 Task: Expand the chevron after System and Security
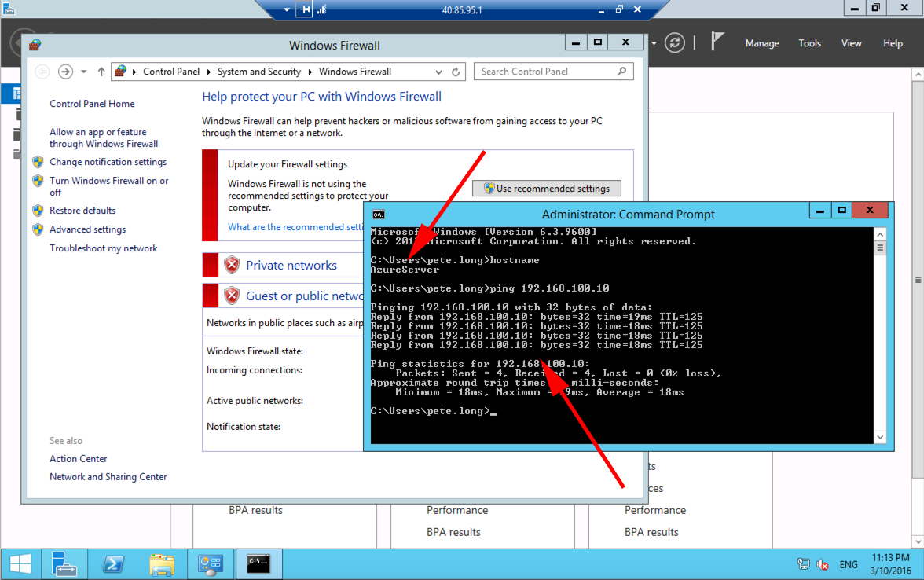coord(310,72)
